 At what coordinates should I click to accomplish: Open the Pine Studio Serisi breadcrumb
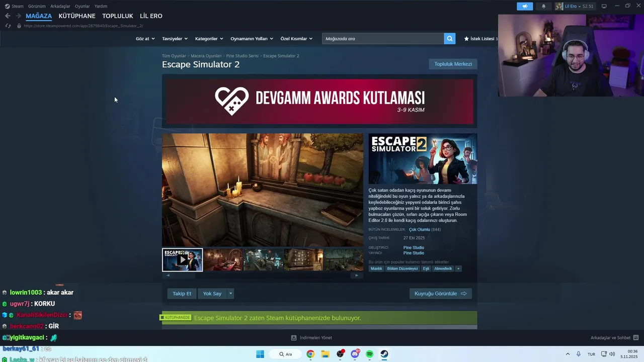point(242,56)
